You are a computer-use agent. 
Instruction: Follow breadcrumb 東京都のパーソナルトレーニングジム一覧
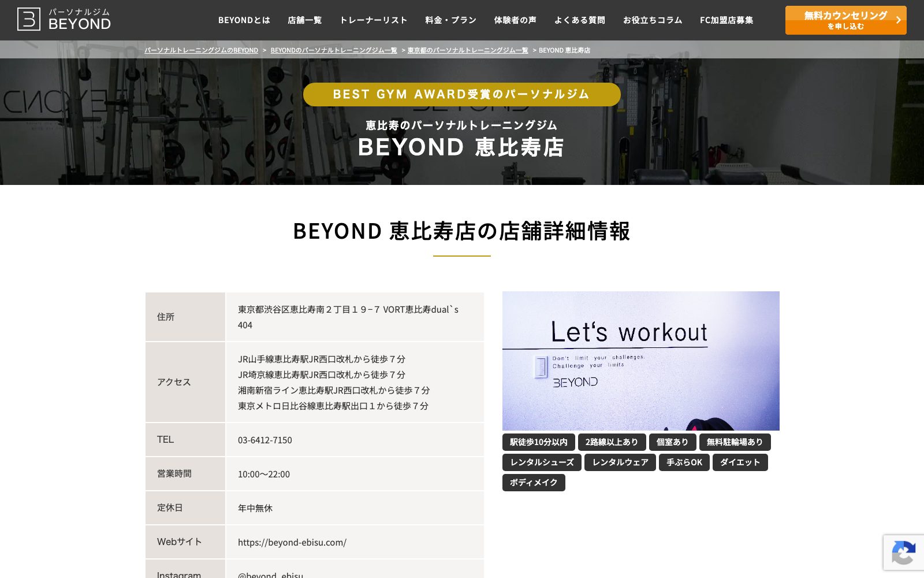click(468, 50)
